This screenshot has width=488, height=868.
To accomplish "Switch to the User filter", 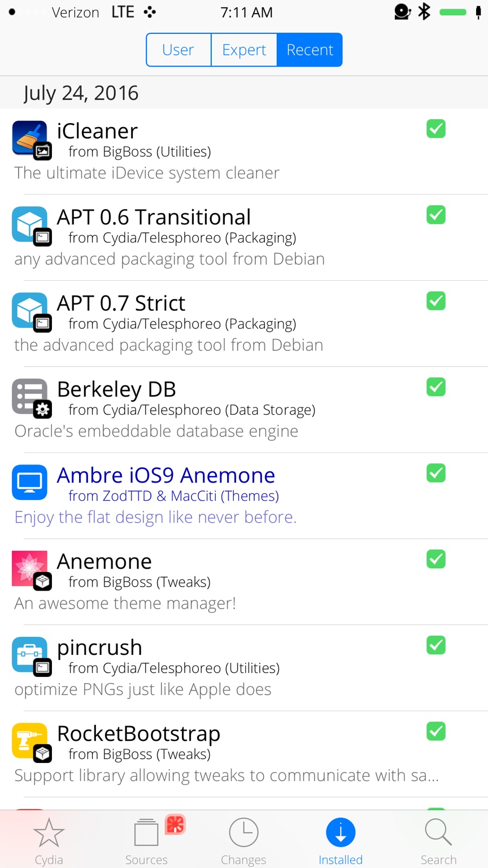I will point(178,50).
